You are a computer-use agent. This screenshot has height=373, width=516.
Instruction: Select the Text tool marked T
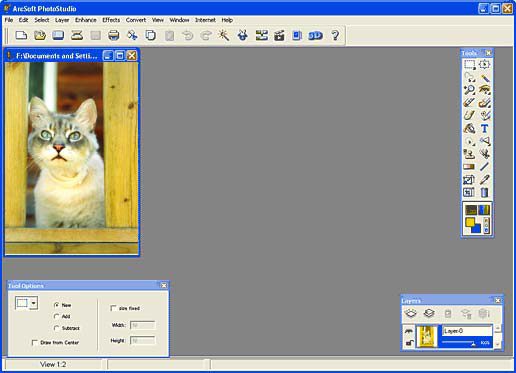pos(484,128)
